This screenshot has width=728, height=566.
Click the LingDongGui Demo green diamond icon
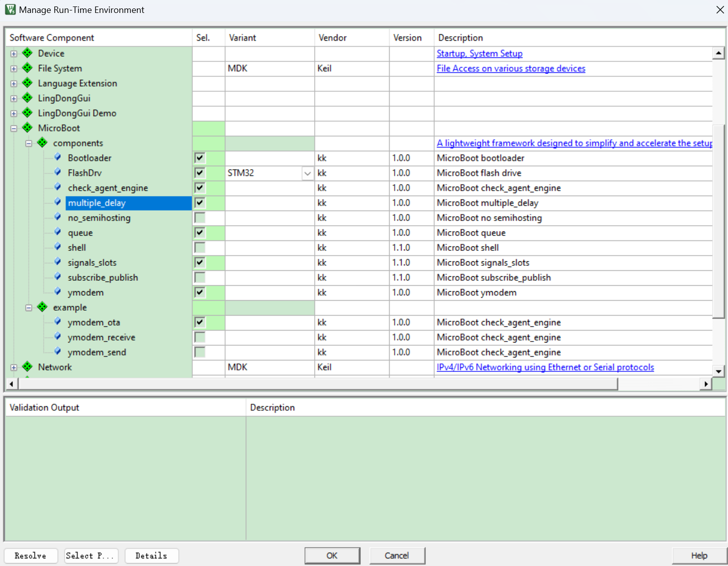click(x=27, y=113)
